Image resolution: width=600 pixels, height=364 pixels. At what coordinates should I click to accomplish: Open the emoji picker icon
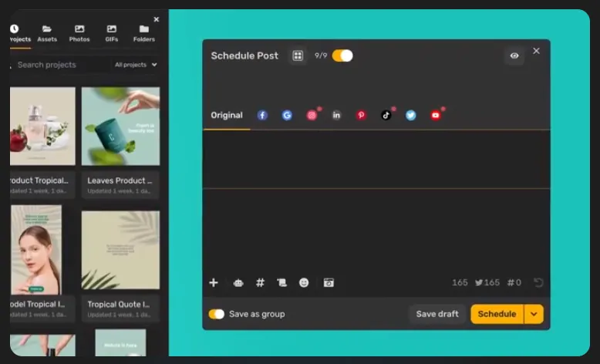304,283
